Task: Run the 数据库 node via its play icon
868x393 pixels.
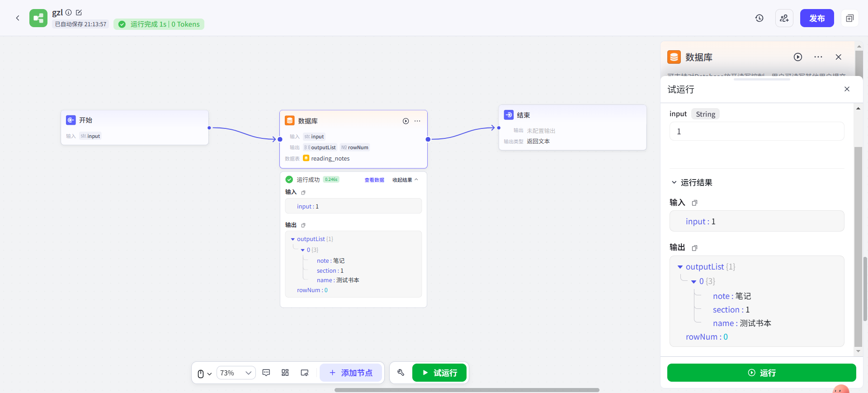Action: (x=406, y=121)
